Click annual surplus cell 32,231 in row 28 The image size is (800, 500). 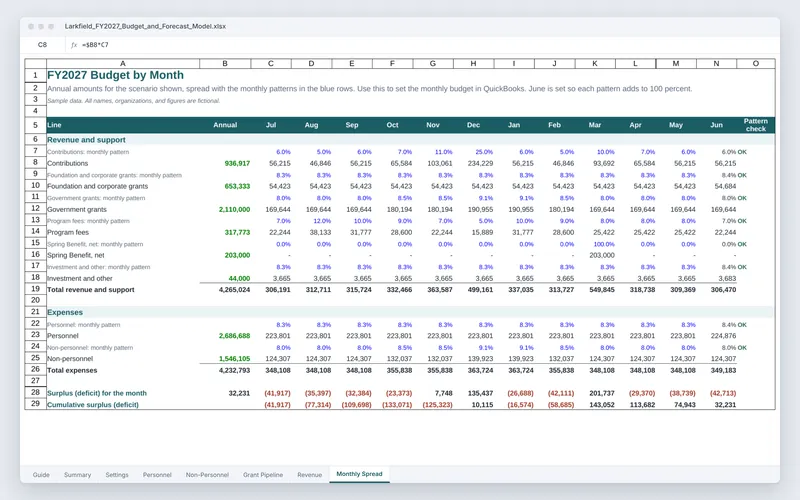pyautogui.click(x=239, y=393)
